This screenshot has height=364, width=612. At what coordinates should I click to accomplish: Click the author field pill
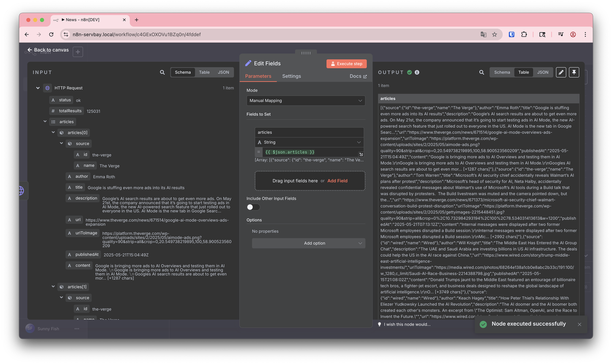point(78,176)
